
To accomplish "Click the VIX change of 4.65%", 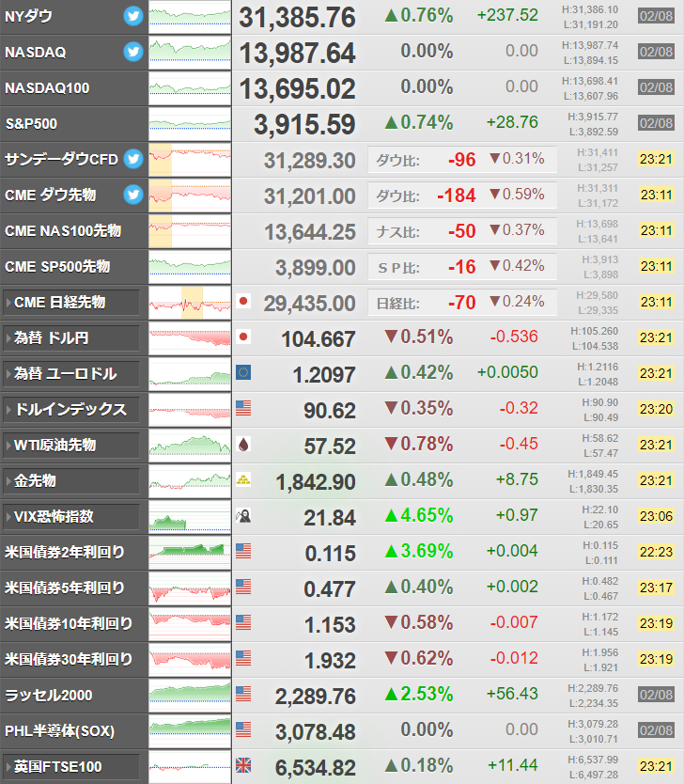I will tap(419, 515).
